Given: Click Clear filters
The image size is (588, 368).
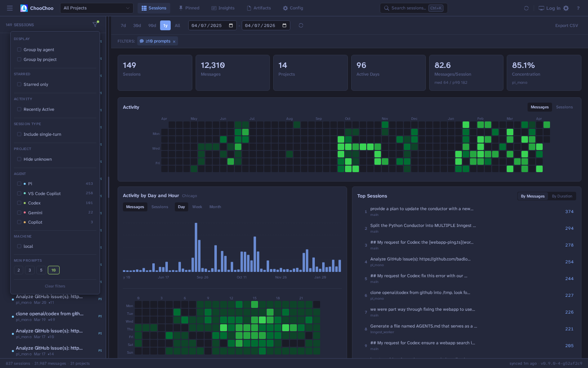Looking at the screenshot, I should click(55, 286).
